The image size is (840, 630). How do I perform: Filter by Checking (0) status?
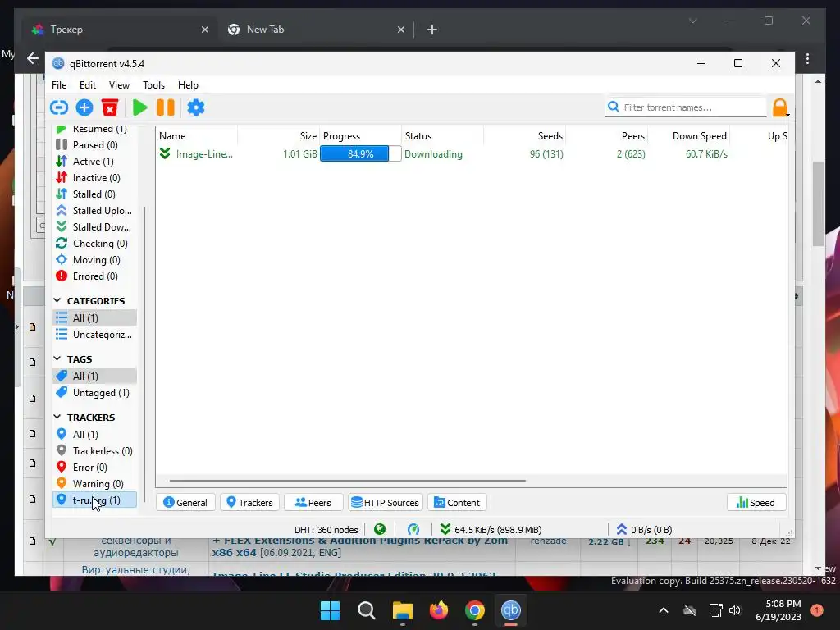point(95,244)
